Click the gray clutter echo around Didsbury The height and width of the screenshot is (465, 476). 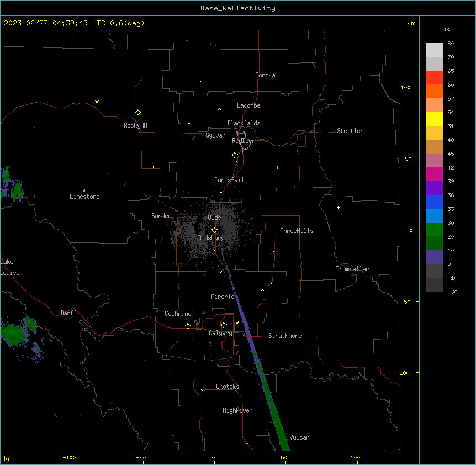pos(209,232)
